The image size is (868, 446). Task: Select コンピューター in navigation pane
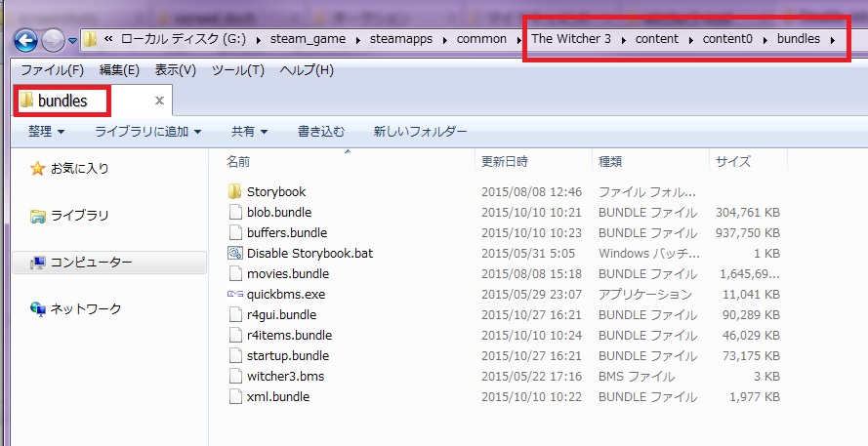coord(92,263)
